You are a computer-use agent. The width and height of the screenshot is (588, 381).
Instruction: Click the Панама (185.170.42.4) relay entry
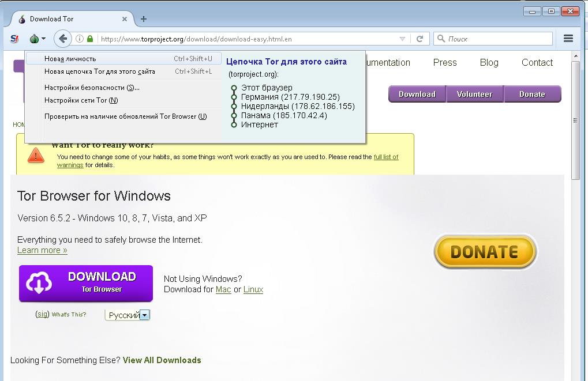coord(284,115)
